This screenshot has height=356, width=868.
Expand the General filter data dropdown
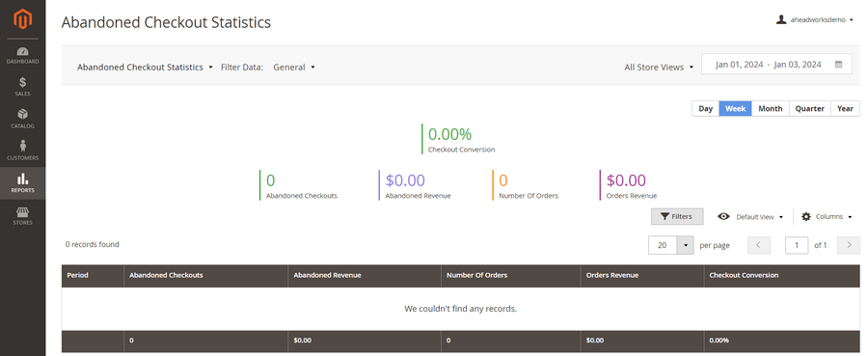point(294,67)
